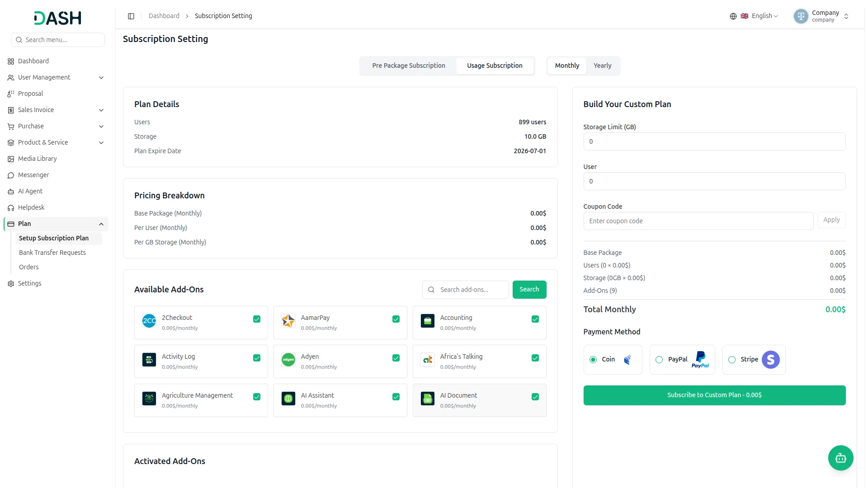868x488 pixels.
Task: Toggle the sidebar panel icon
Action: (x=131, y=16)
